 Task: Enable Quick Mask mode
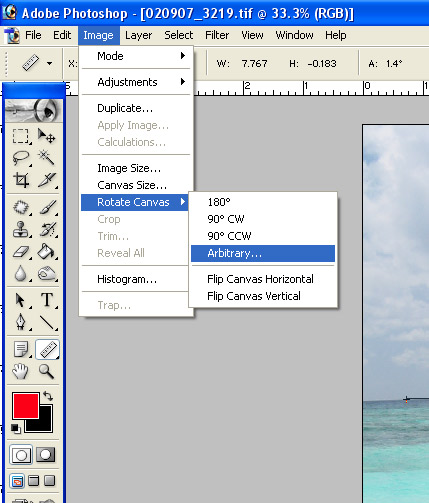tap(45, 455)
